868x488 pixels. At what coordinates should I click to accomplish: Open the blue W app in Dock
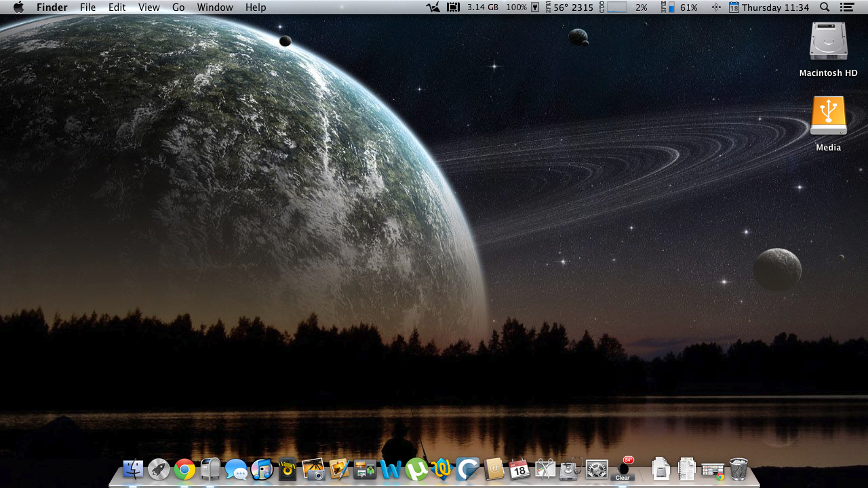point(391,469)
